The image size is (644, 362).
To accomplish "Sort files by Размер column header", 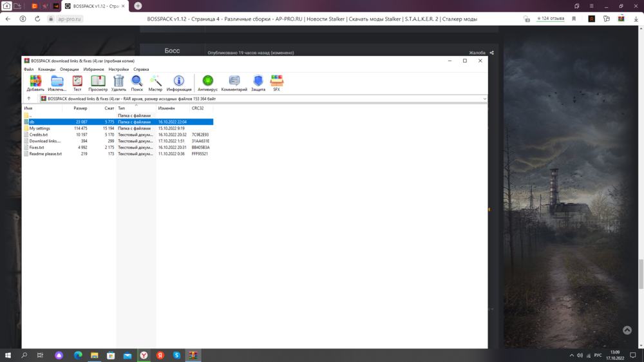I will point(80,108).
